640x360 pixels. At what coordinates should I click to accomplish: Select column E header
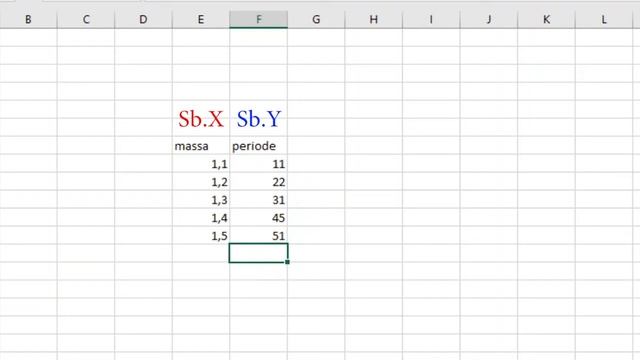point(201,20)
